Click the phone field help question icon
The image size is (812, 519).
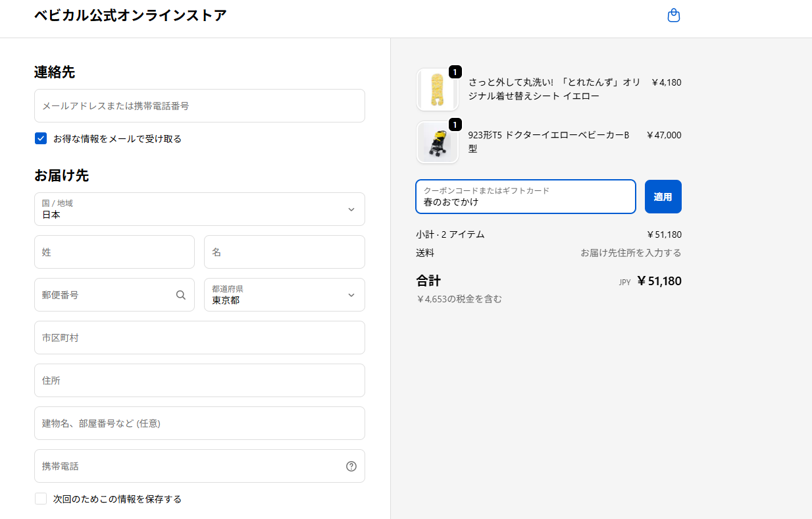pos(351,466)
